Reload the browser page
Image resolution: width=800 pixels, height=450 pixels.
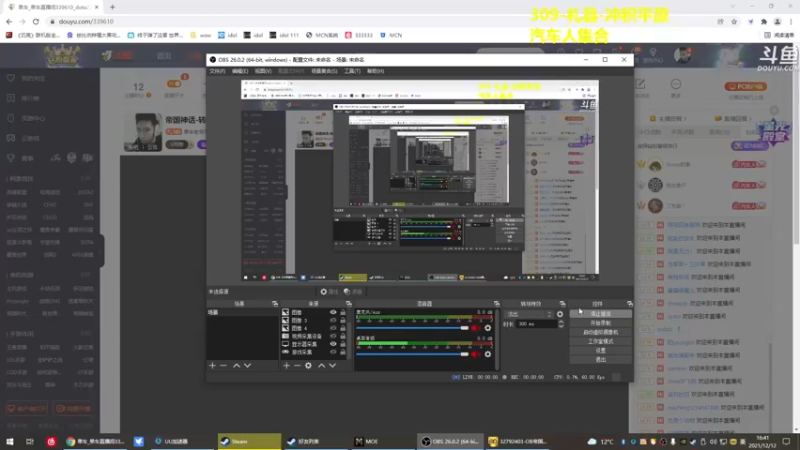coord(36,21)
